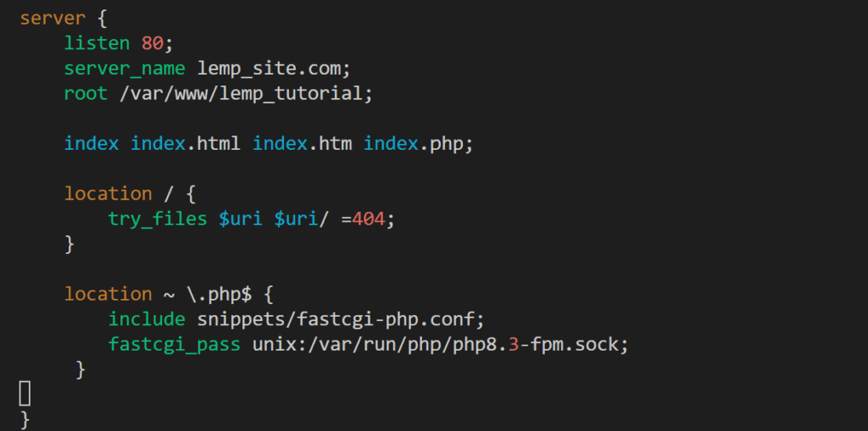The height and width of the screenshot is (431, 868).
Task: Click index.php in the index line
Action: tap(413, 145)
